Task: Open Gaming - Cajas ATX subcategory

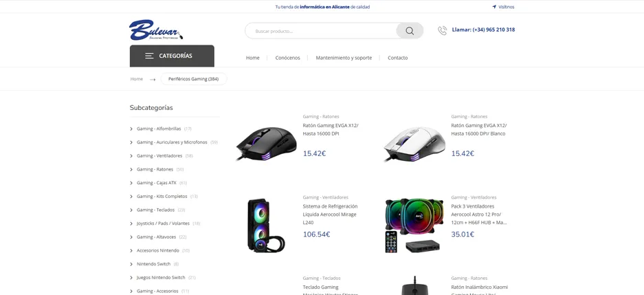Action: click(x=157, y=183)
